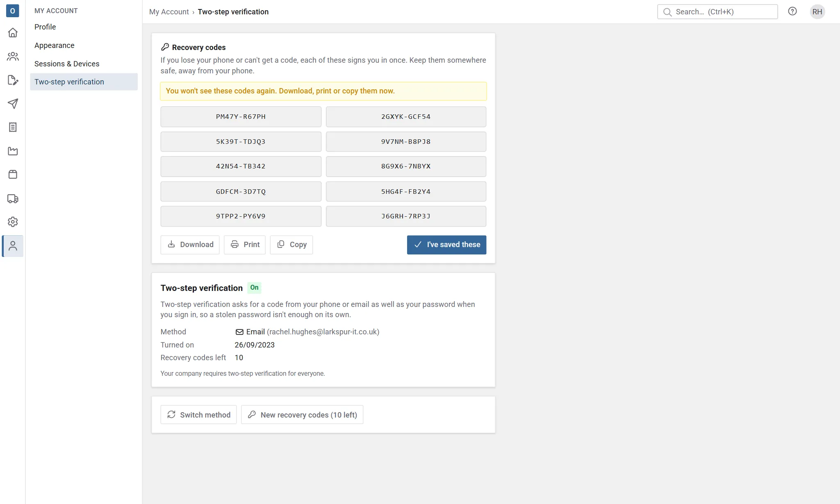Image resolution: width=840 pixels, height=504 pixels.
Task: Select recovery code 5HG4F-FB2Y4
Action: 406,192
